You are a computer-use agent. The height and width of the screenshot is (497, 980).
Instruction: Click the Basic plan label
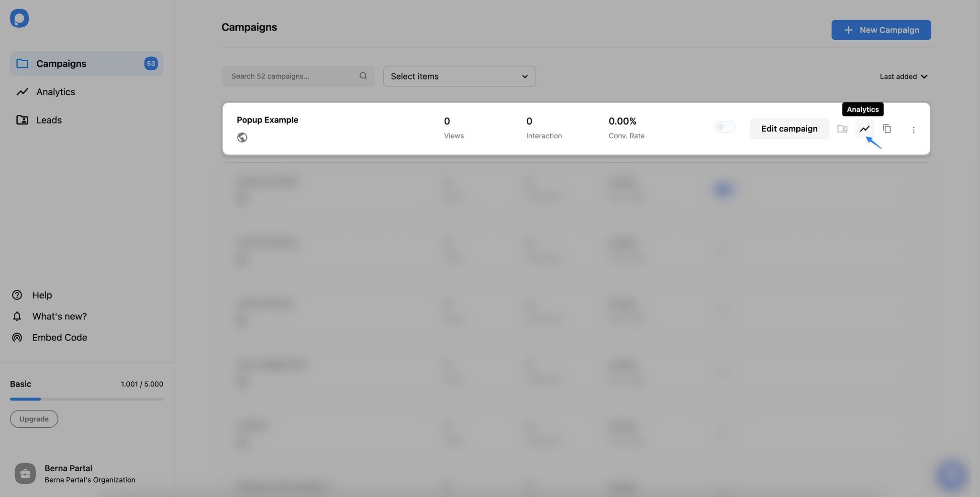coord(21,384)
